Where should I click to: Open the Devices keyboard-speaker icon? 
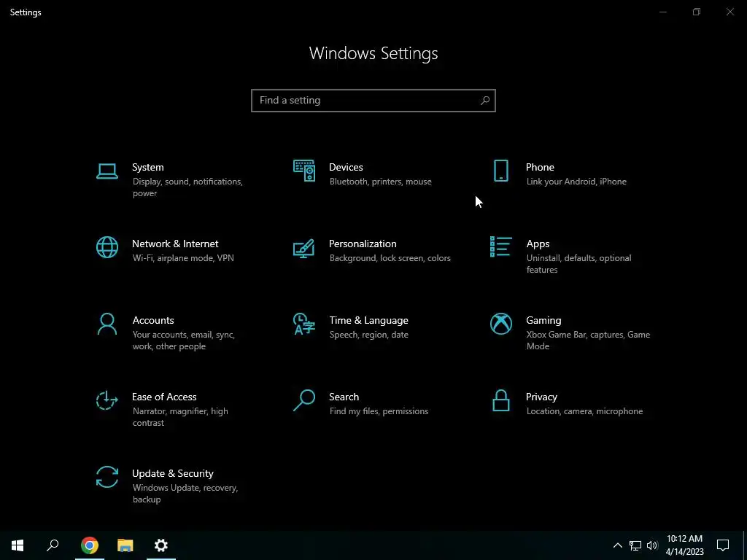(x=304, y=171)
